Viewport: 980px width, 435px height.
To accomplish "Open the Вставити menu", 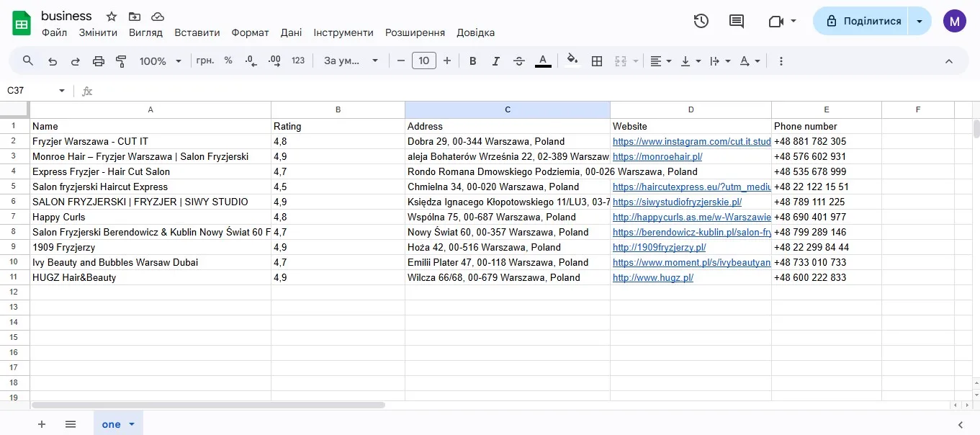I will pyautogui.click(x=197, y=32).
